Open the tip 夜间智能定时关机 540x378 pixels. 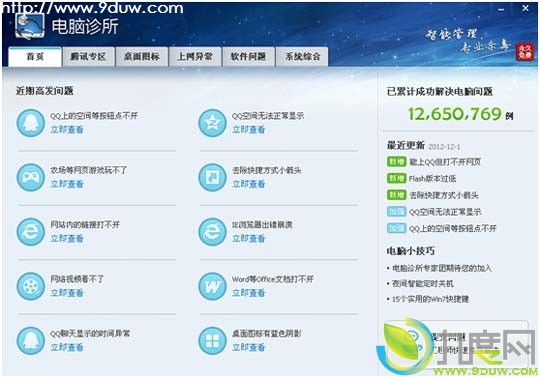tap(423, 283)
